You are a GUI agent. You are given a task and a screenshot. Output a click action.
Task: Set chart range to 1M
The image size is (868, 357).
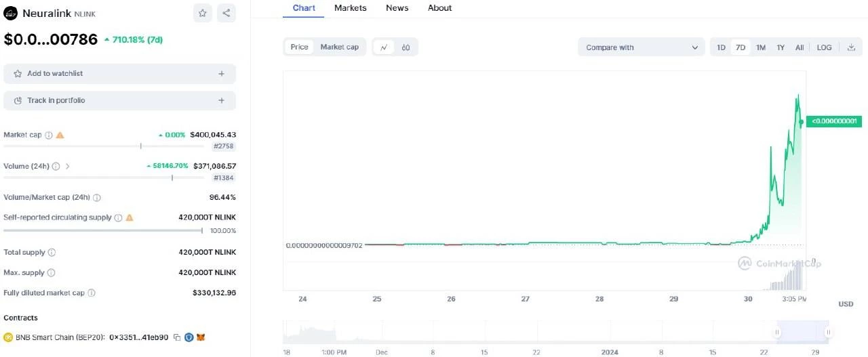(x=761, y=47)
